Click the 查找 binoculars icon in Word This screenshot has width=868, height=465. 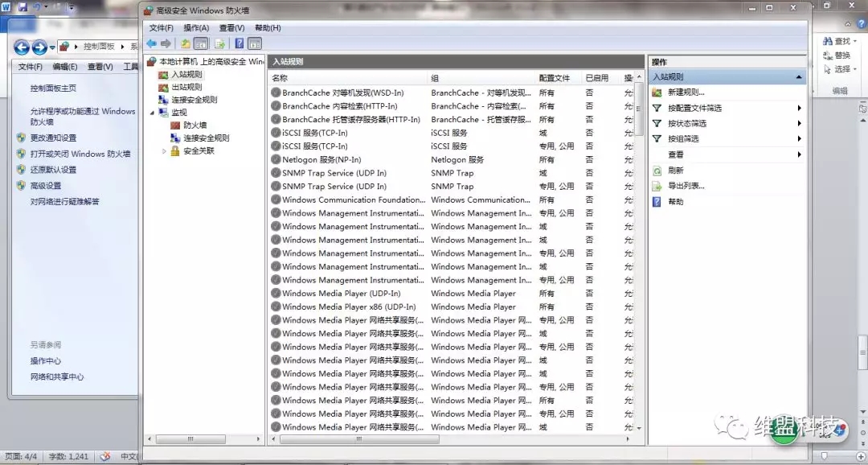pyautogui.click(x=828, y=42)
